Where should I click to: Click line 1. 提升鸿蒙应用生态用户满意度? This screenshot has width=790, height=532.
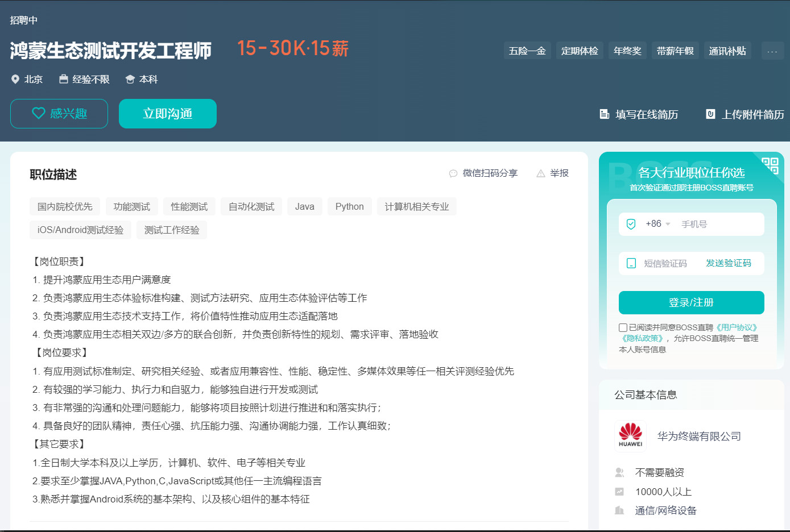pos(102,280)
